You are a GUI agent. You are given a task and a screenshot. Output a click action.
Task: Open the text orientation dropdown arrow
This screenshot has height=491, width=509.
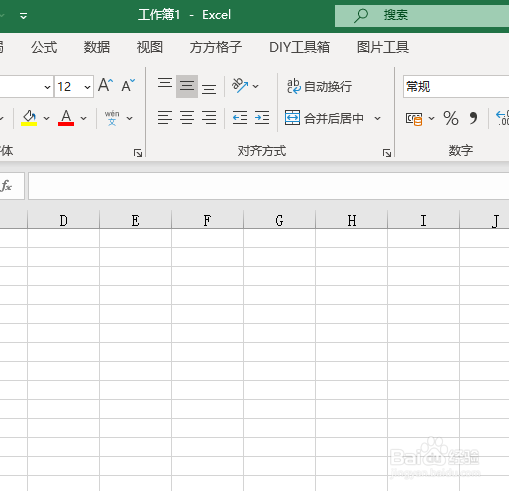[256, 86]
